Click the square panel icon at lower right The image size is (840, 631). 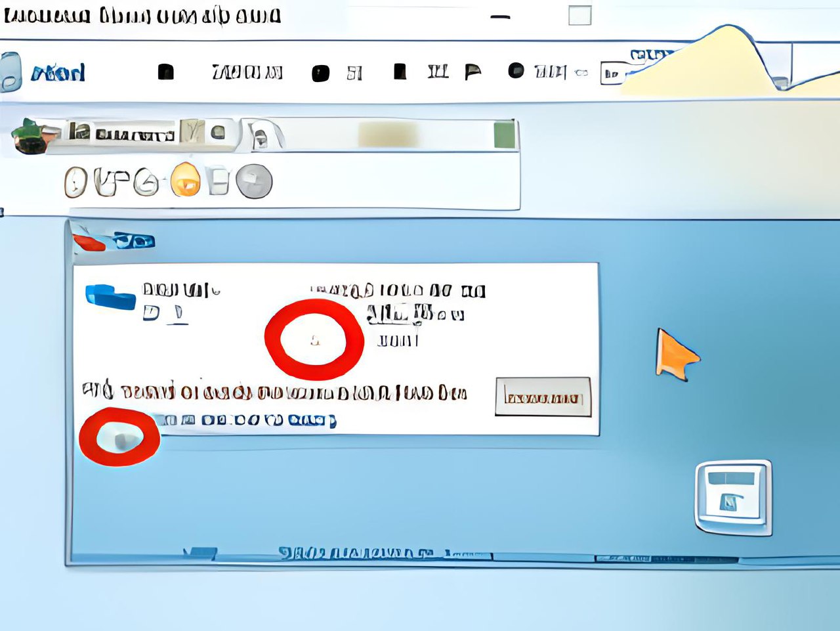[733, 497]
